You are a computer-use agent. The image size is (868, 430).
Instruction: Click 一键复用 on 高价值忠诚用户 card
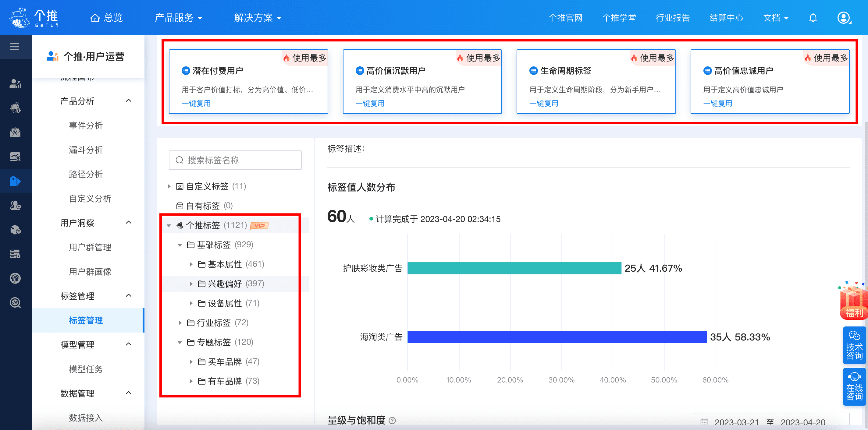pyautogui.click(x=718, y=103)
